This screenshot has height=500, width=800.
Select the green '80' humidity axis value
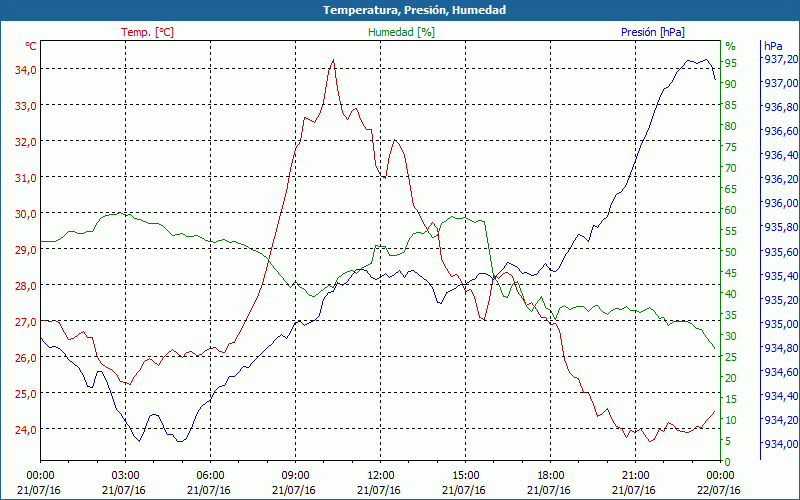(731, 127)
